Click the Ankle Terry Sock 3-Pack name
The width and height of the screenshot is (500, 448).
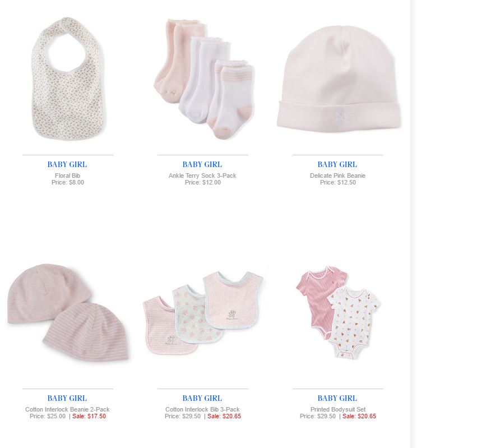[202, 175]
